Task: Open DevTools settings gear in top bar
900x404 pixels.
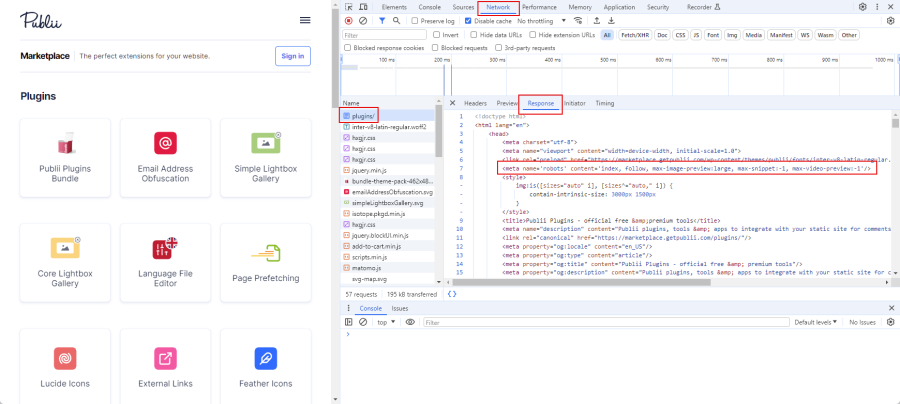Action: [863, 7]
